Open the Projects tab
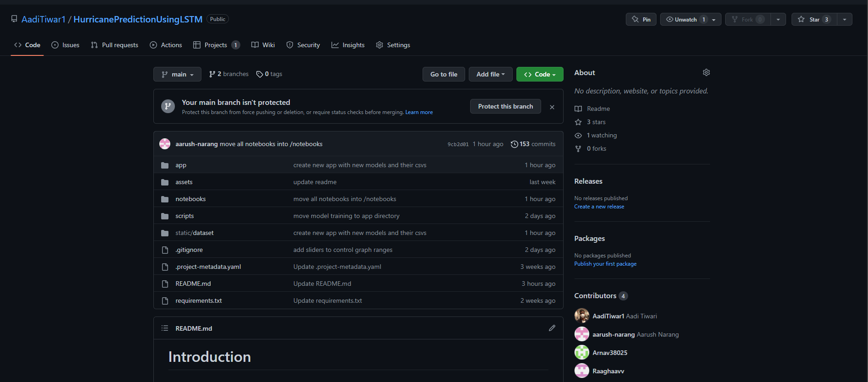The height and width of the screenshot is (382, 868). (216, 45)
